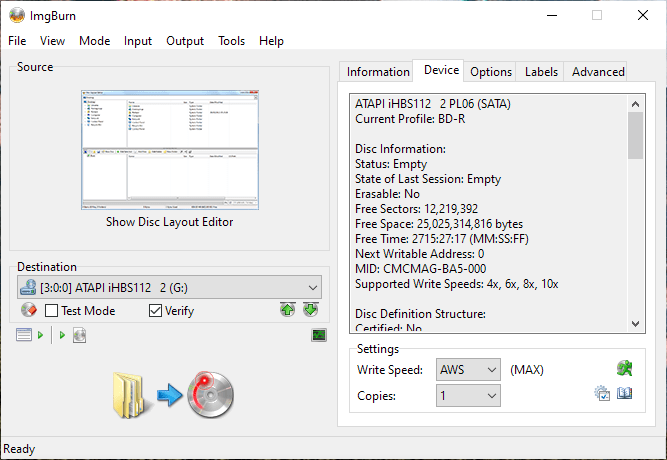Screen dimensions: 667x460
Task: Click 'Supported Write Speeds' line
Action: (456, 284)
